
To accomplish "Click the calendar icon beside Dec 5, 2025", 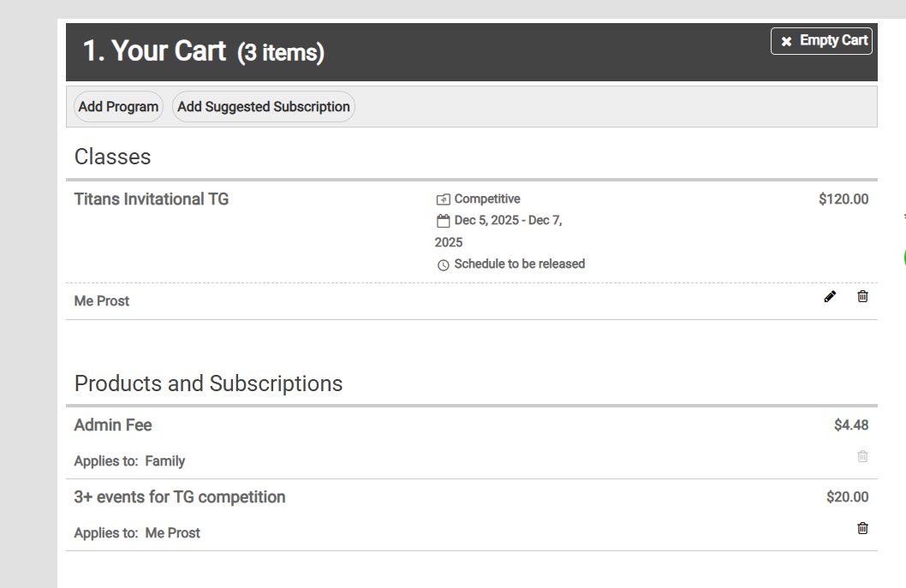I will [443, 221].
